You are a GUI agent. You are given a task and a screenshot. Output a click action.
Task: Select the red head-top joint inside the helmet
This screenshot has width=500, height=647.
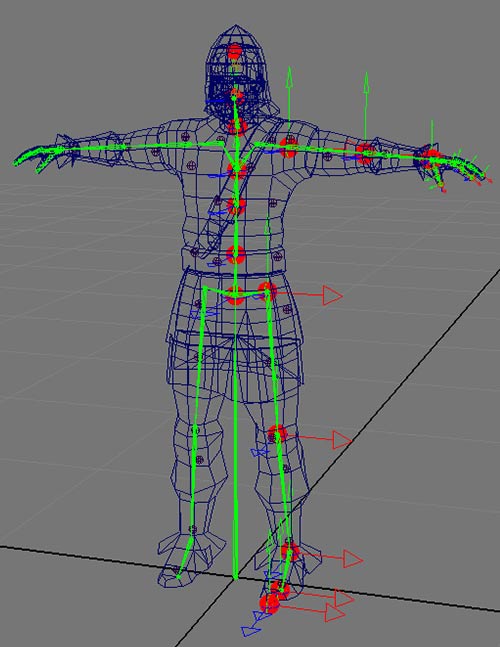click(235, 53)
